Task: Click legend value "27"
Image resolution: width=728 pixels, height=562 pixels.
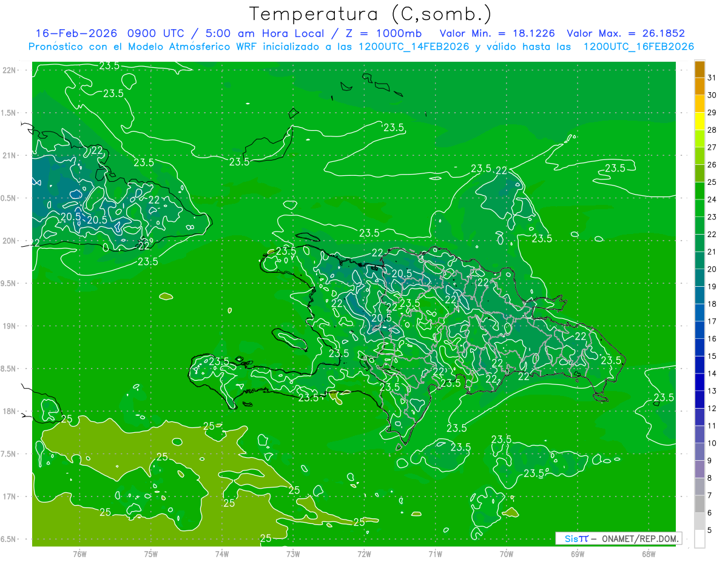Action: (712, 147)
